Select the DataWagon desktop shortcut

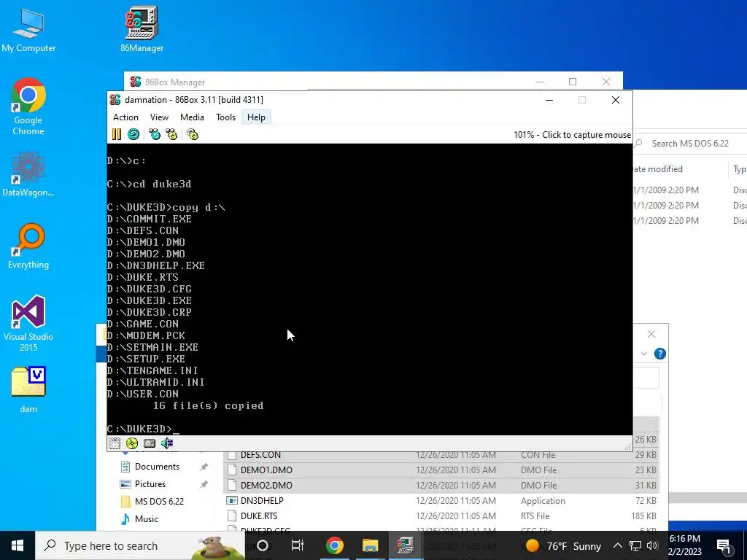coord(28,174)
